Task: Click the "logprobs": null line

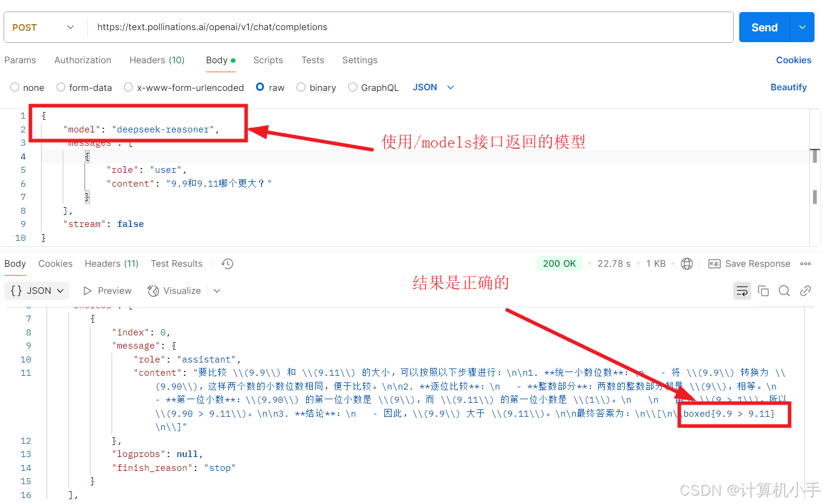Action: pos(157,454)
